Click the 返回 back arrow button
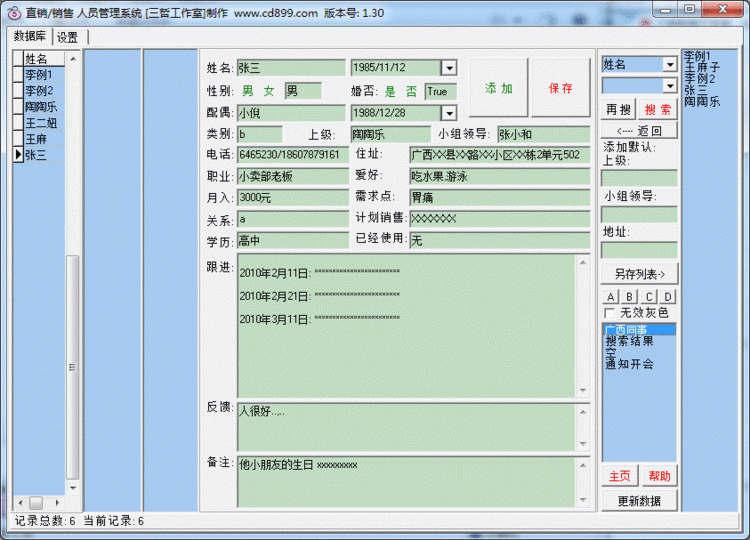The width and height of the screenshot is (750, 540). (x=639, y=130)
